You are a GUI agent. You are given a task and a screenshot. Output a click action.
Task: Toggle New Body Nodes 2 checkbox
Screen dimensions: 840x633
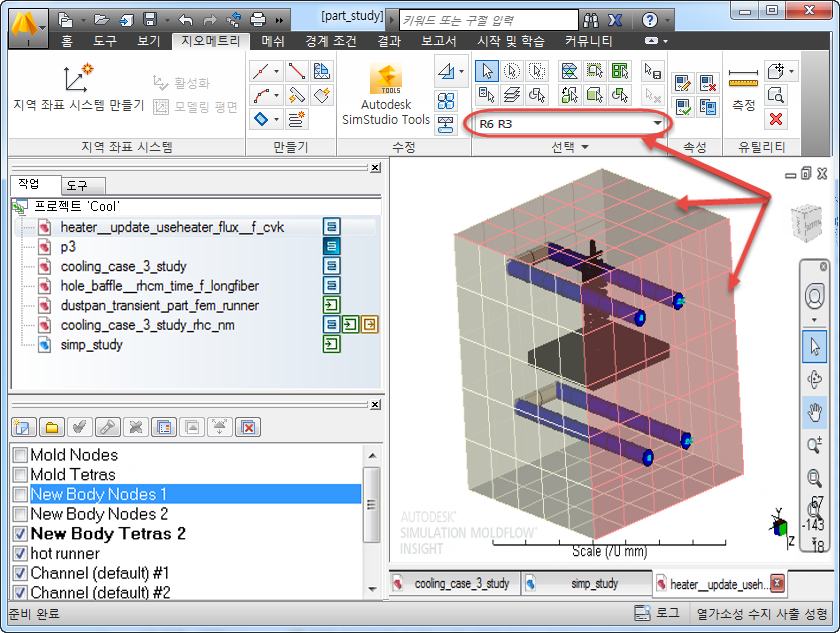pyautogui.click(x=20, y=514)
